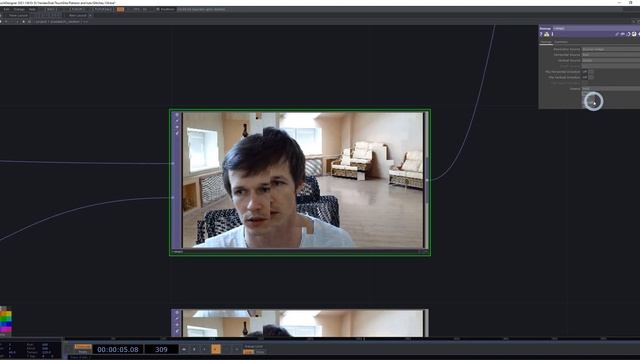640x360 pixels.
Task: Open the Vertical Source dropdown
Action: point(611,60)
